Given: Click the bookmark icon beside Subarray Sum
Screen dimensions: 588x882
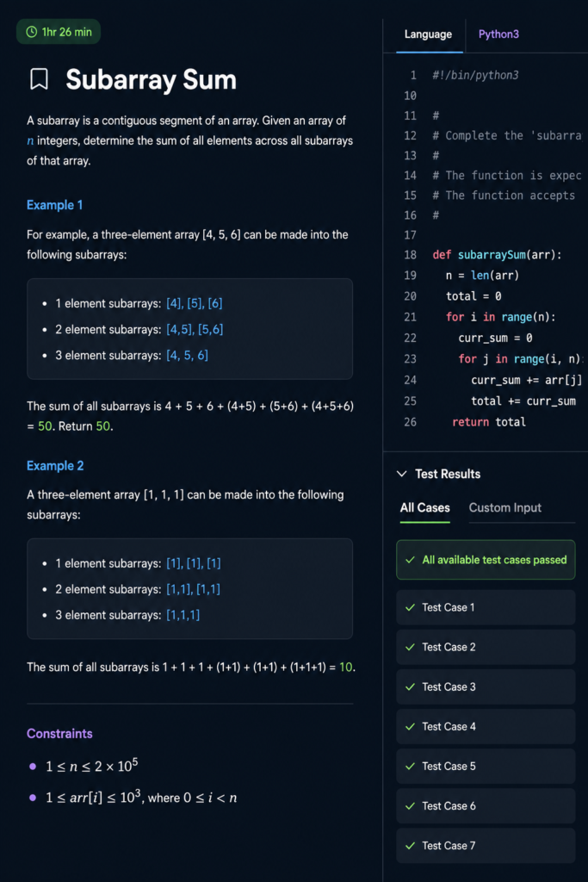Looking at the screenshot, I should 39,79.
